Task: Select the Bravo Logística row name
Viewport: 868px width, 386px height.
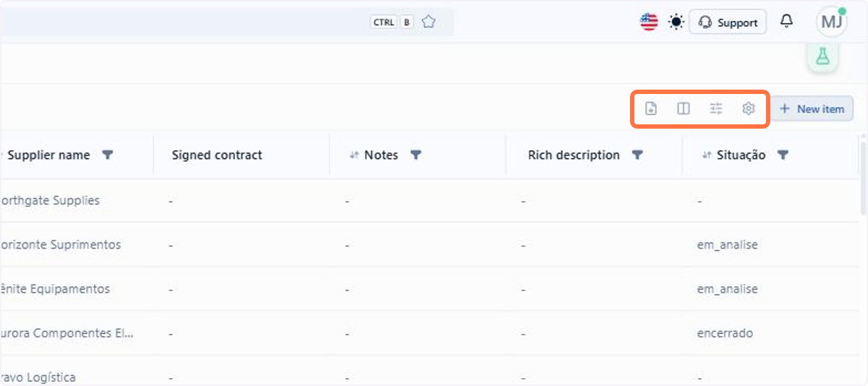Action: click(38, 377)
